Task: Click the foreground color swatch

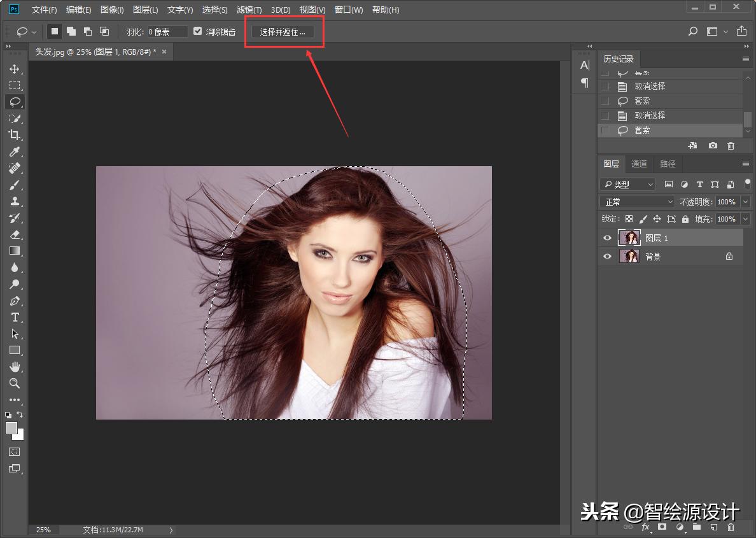Action: 11,428
